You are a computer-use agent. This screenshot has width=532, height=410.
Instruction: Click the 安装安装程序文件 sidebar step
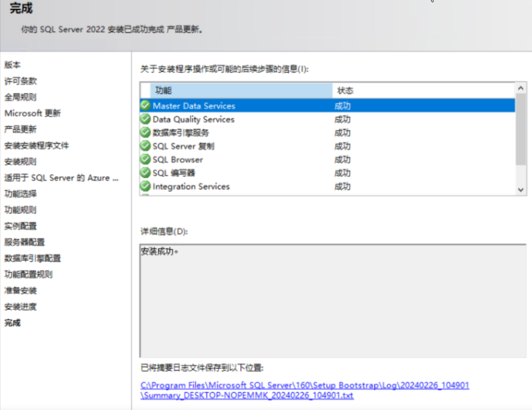36,145
